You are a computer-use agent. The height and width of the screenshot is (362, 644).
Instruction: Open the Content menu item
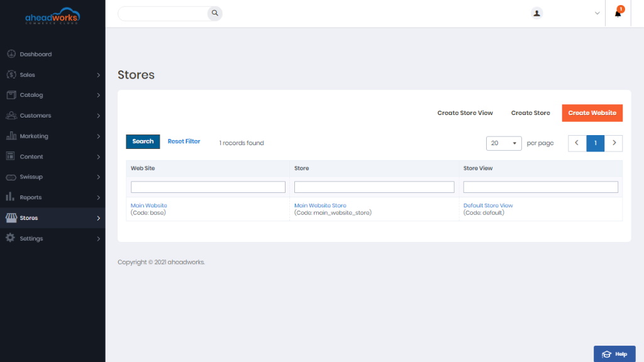(x=53, y=156)
